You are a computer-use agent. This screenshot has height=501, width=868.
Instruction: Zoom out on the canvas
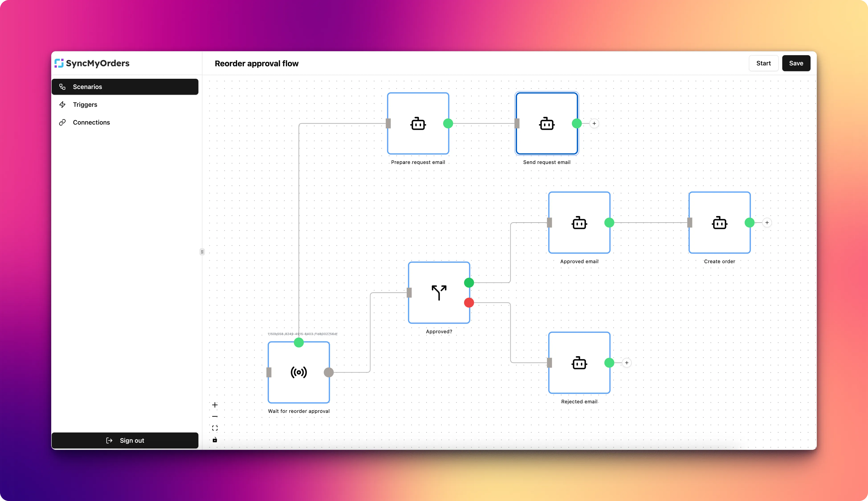(215, 417)
